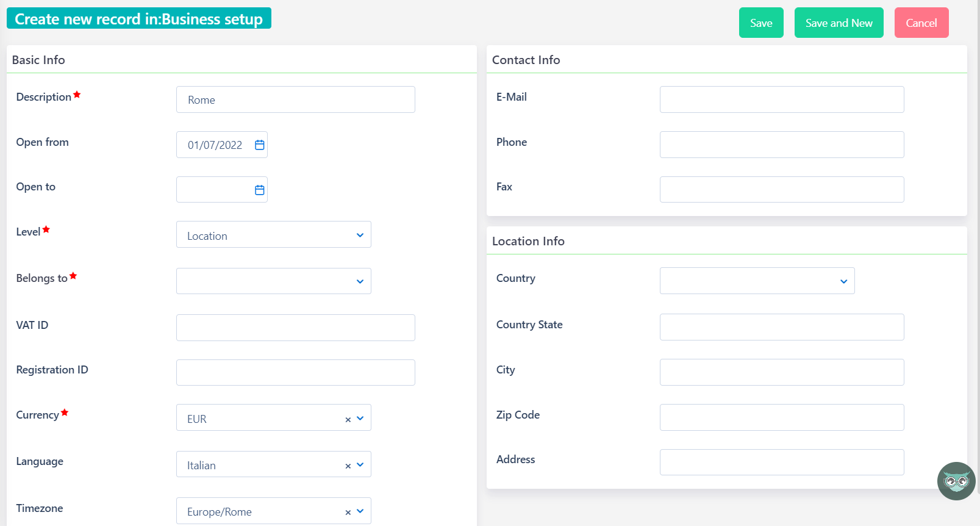Select the Zip Code input field
This screenshot has height=526, width=980.
(781, 417)
